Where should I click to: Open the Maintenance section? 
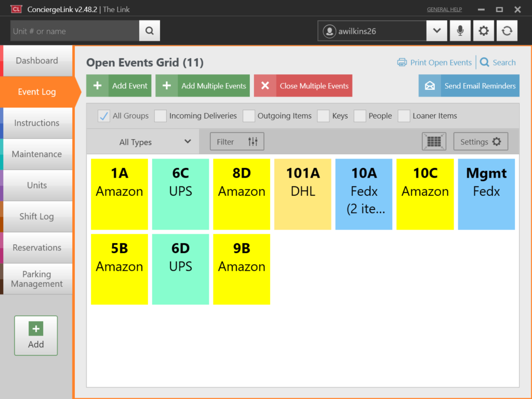tap(37, 154)
